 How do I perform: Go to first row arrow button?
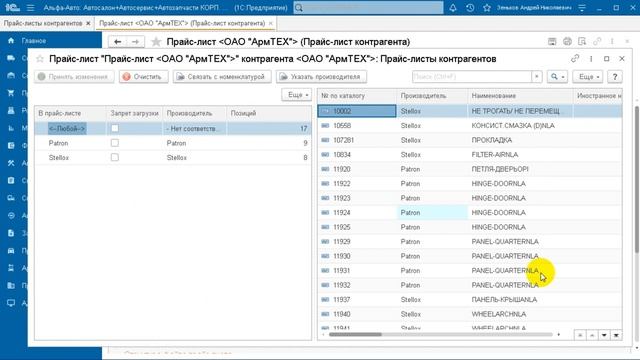point(580,335)
